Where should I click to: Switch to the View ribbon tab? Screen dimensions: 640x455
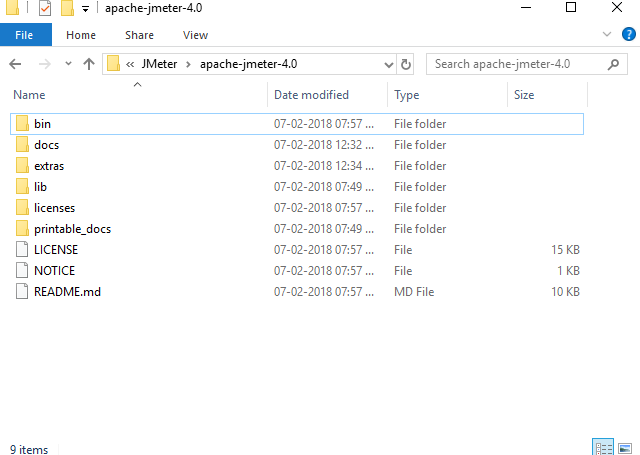click(195, 35)
